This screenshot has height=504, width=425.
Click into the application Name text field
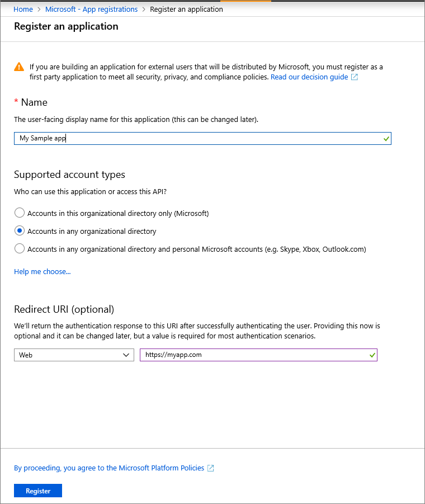click(201, 139)
